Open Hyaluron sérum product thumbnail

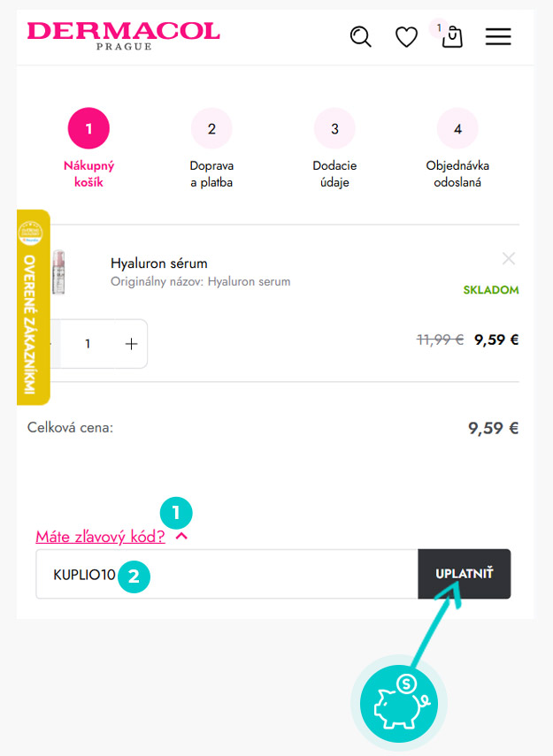point(59,271)
